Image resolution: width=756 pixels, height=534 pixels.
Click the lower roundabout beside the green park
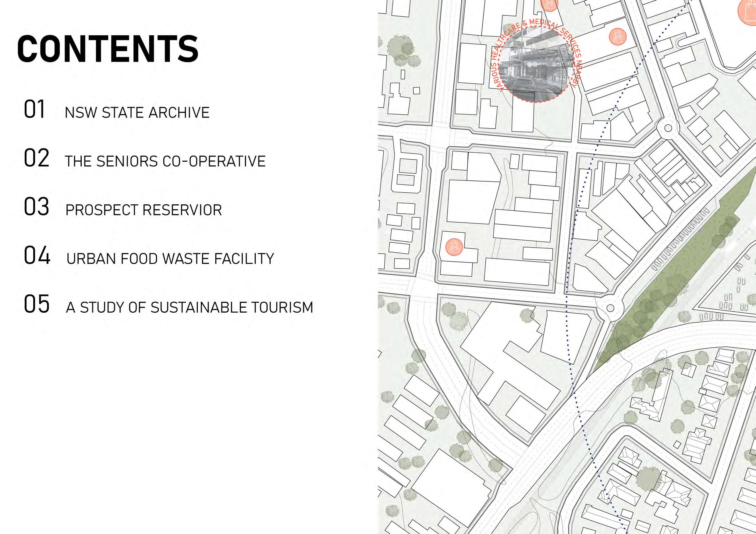610,308
